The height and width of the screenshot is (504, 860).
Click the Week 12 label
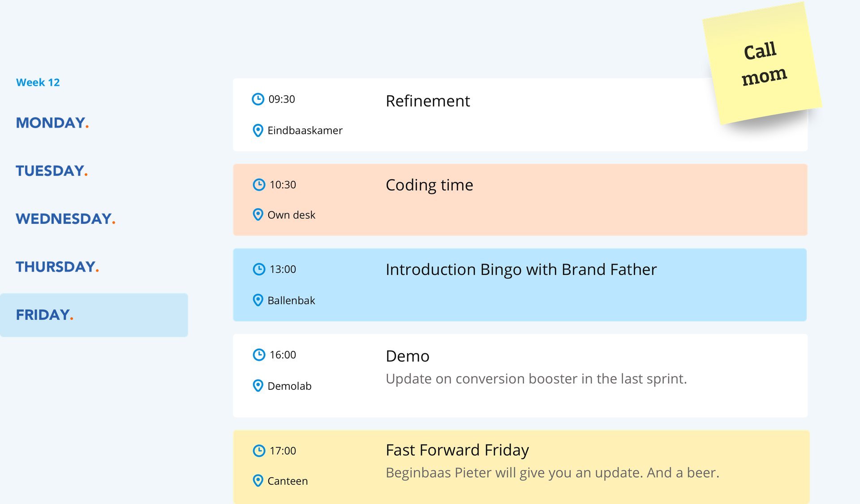38,82
